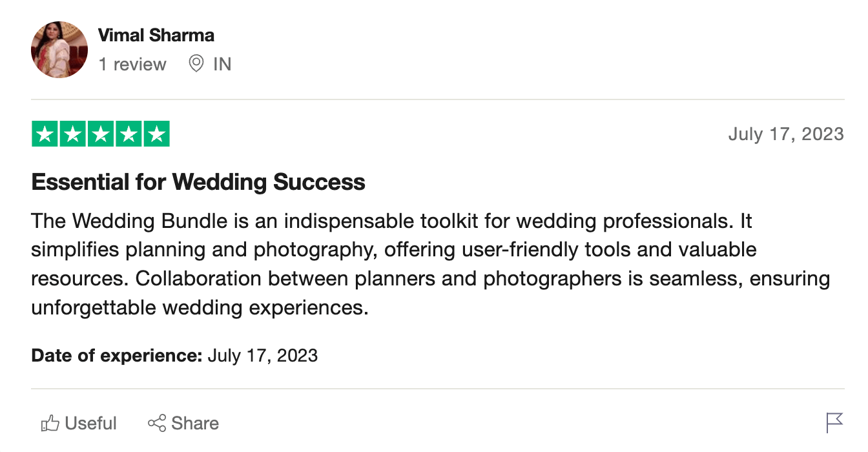Click the IN country code
This screenshot has height=452, width=868.
[x=222, y=65]
